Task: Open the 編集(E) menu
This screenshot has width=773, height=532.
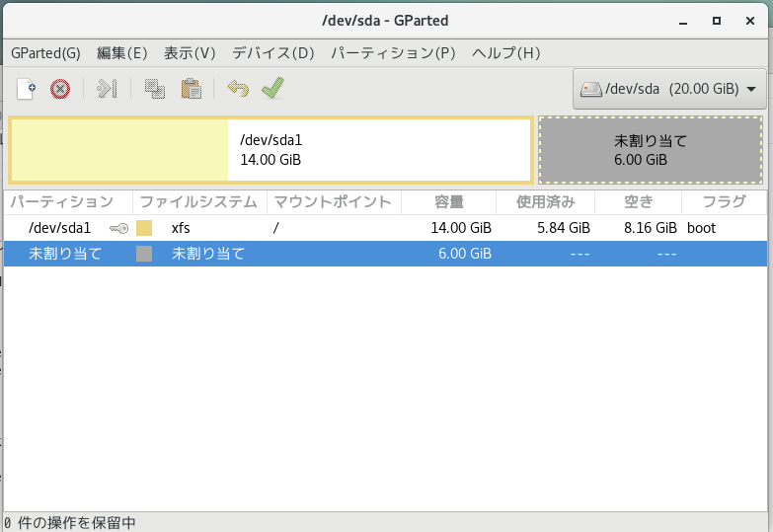Action: coord(122,52)
